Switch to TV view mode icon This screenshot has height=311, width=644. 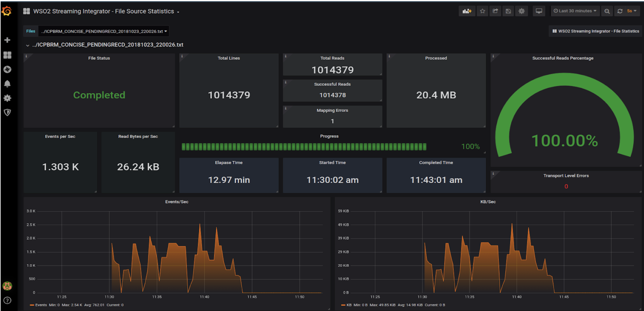pos(539,11)
